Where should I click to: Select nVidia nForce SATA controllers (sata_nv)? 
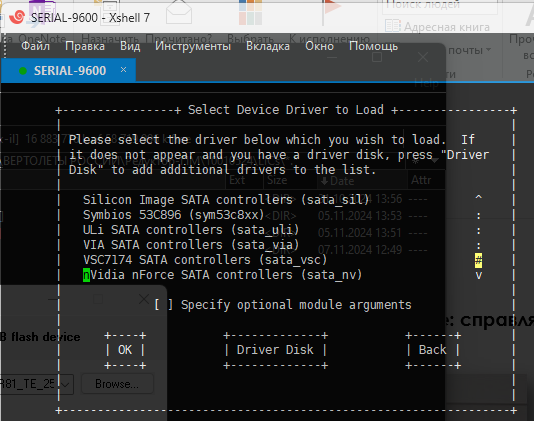point(222,275)
